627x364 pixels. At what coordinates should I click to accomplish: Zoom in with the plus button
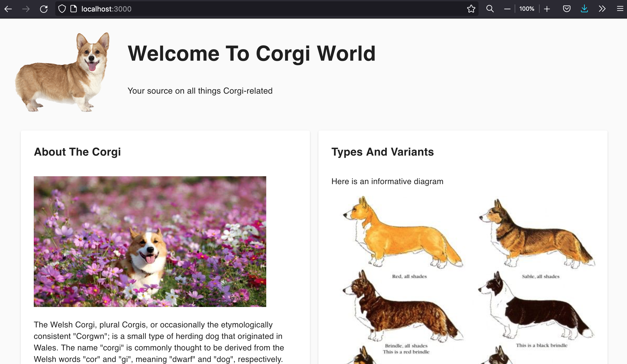(x=547, y=9)
